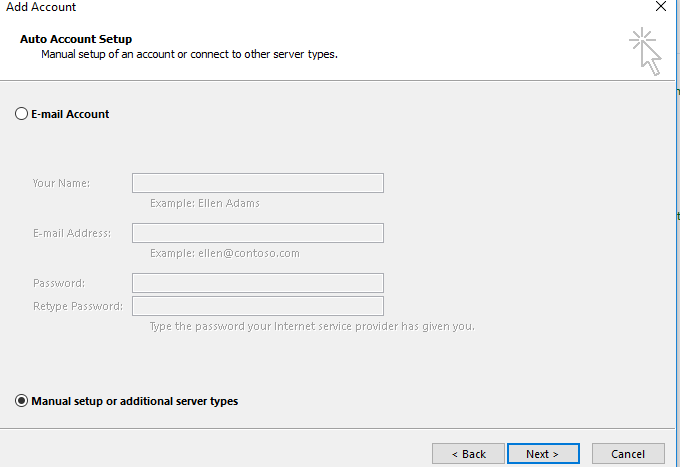The image size is (680, 467).
Task: Select the E-mail Account radio button
Action: point(21,114)
